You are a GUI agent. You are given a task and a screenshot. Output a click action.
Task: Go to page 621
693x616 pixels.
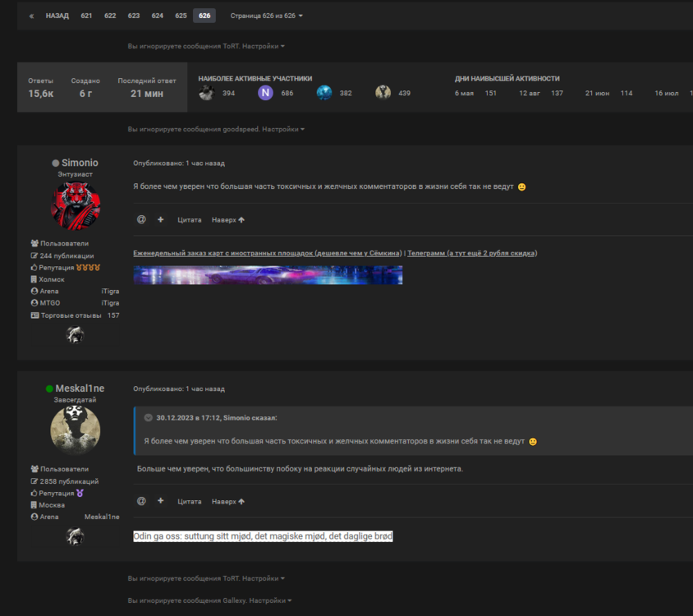point(86,16)
